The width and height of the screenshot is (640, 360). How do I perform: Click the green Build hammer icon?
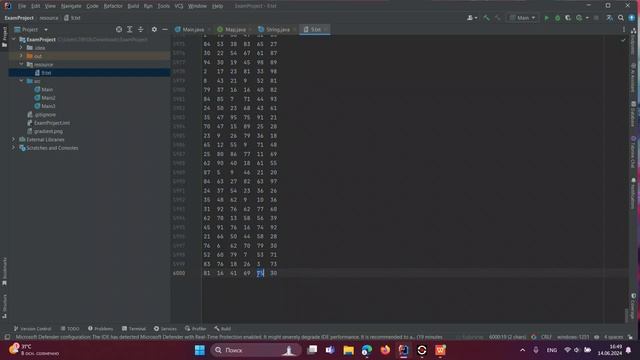pyautogui.click(x=486, y=18)
